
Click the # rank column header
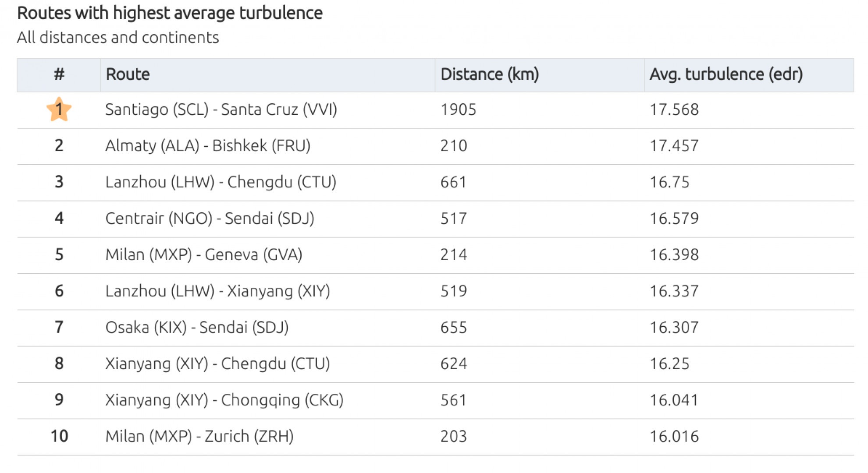(x=59, y=74)
